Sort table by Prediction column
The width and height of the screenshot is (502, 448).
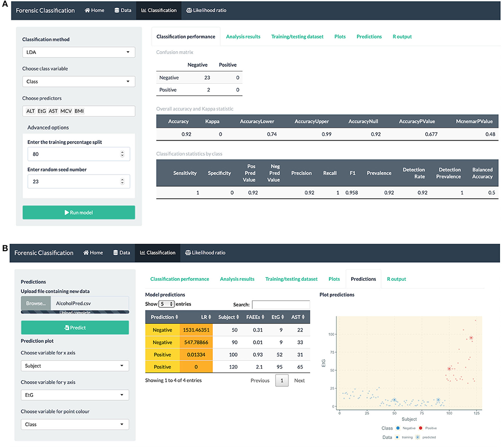[x=164, y=317]
